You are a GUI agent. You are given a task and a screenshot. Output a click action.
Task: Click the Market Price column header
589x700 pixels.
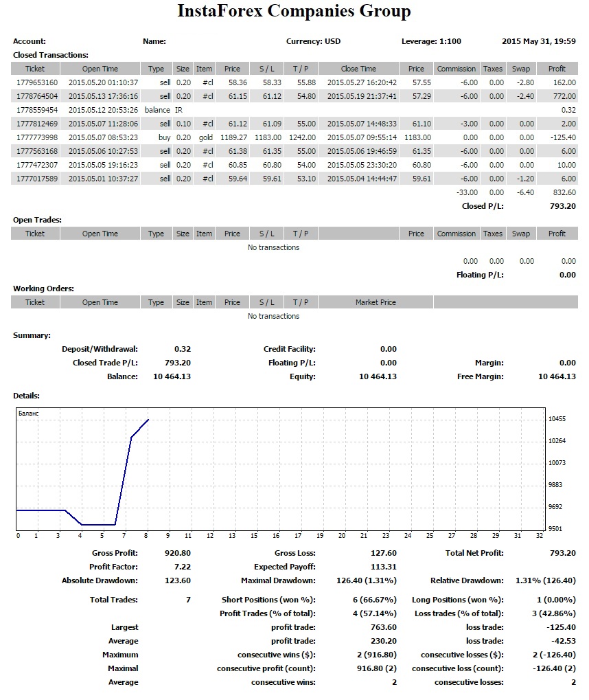[x=376, y=302]
